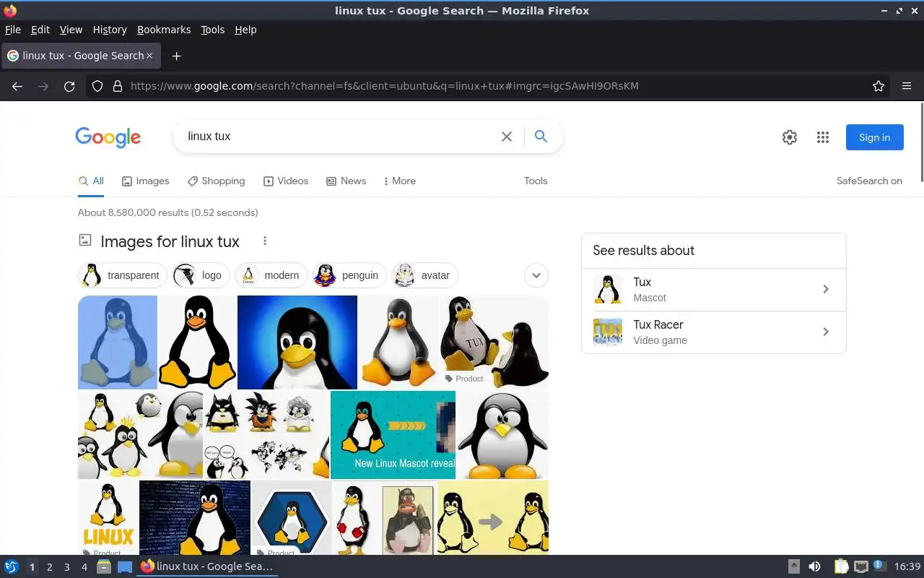Open the History menu
The height and width of the screenshot is (578, 924).
coord(110,30)
